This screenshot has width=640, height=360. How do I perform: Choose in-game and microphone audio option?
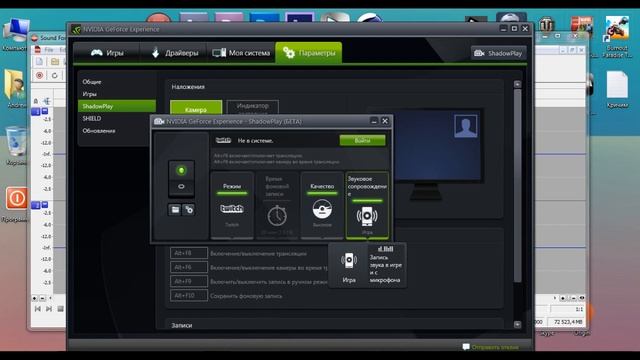pos(386,266)
